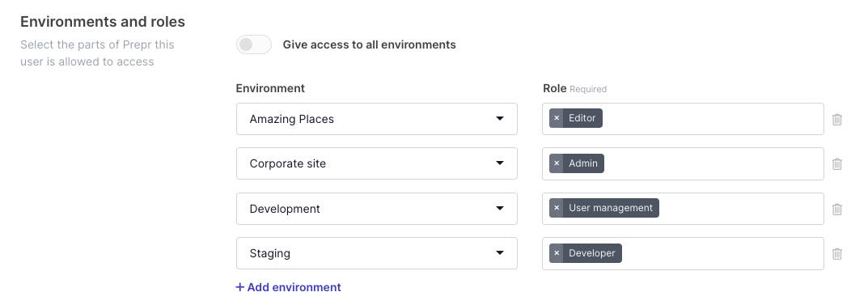
Task: Expand the Corporate site dropdown arrow
Action: pos(499,163)
